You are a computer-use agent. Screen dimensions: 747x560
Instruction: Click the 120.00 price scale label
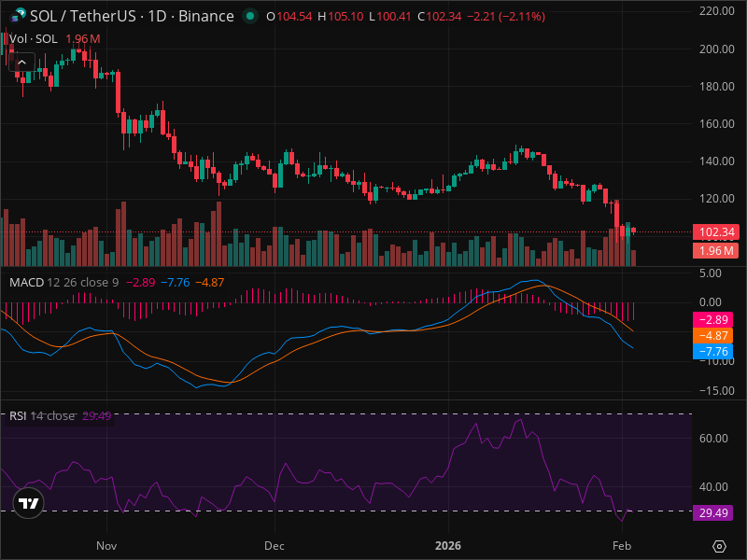pos(716,199)
